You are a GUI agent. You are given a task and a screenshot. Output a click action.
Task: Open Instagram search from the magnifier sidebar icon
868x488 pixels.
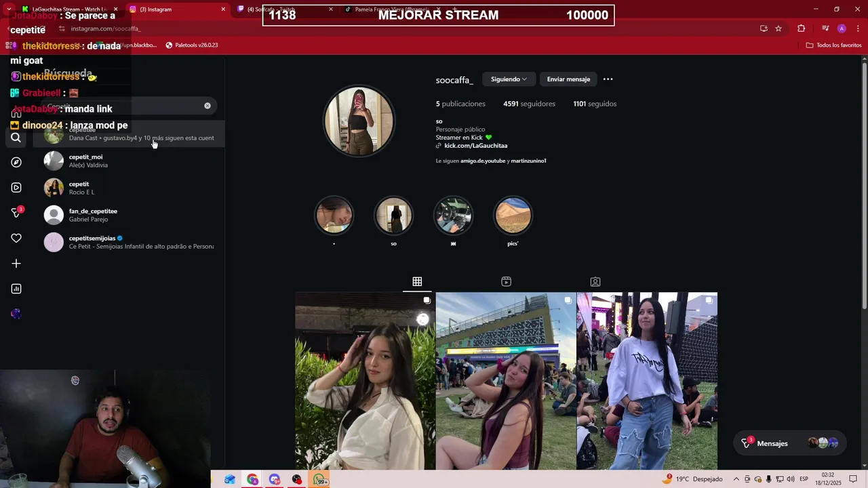(16, 138)
